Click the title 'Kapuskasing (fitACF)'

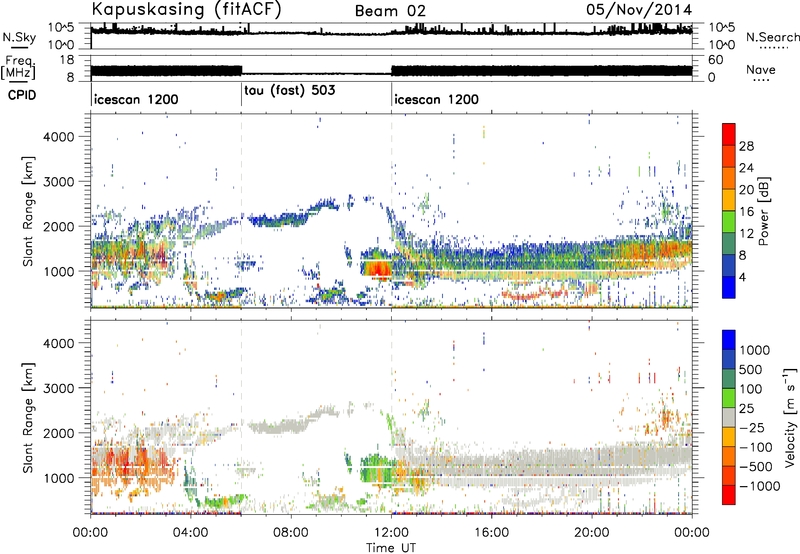(186, 9)
